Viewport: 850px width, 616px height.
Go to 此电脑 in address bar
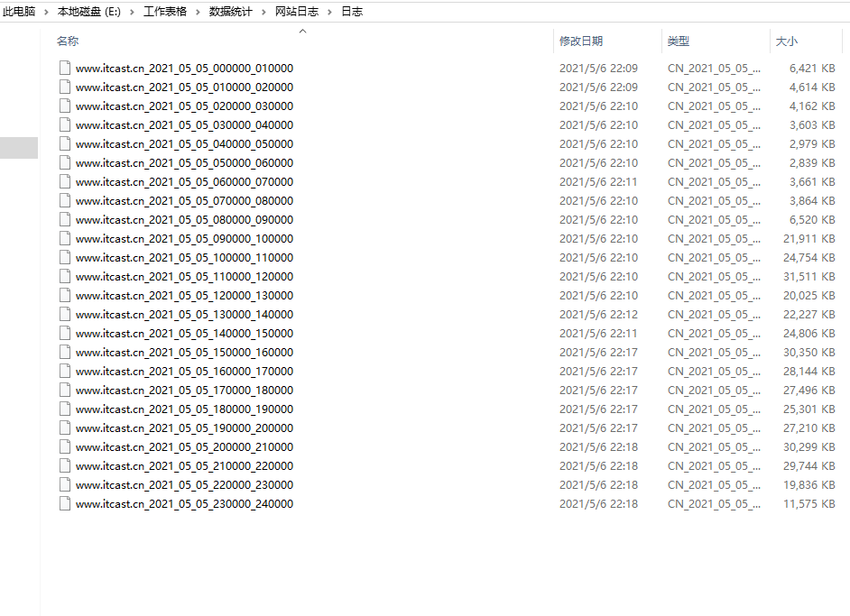pyautogui.click(x=19, y=12)
